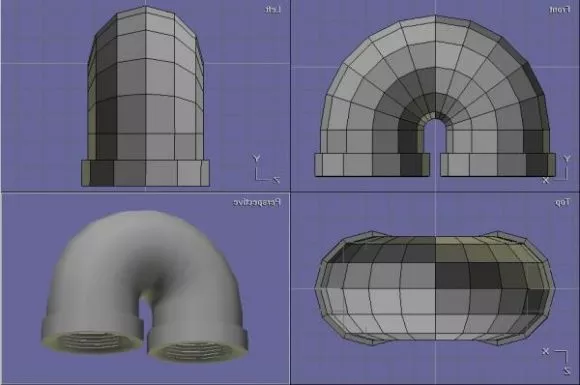Viewport: 580px width, 385px height.
Task: Select the smooth-shaded pipe in the Perspective viewport
Action: [x=144, y=287]
